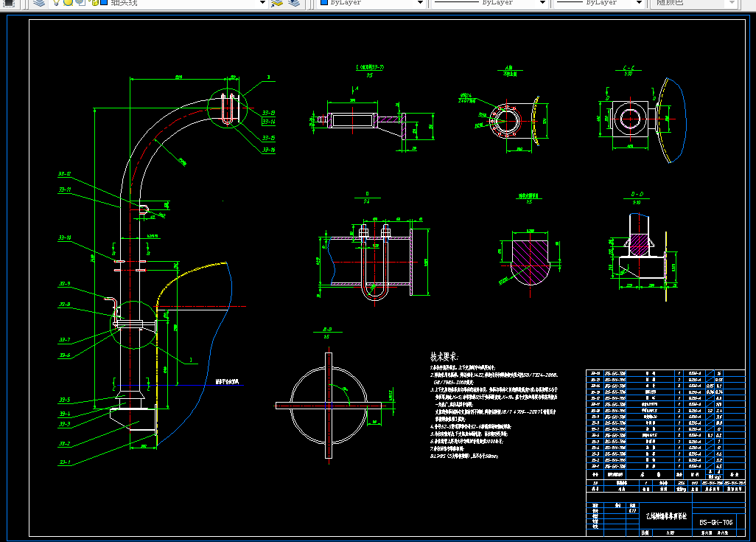
Task: Select the D-D section view title
Action: [637, 194]
